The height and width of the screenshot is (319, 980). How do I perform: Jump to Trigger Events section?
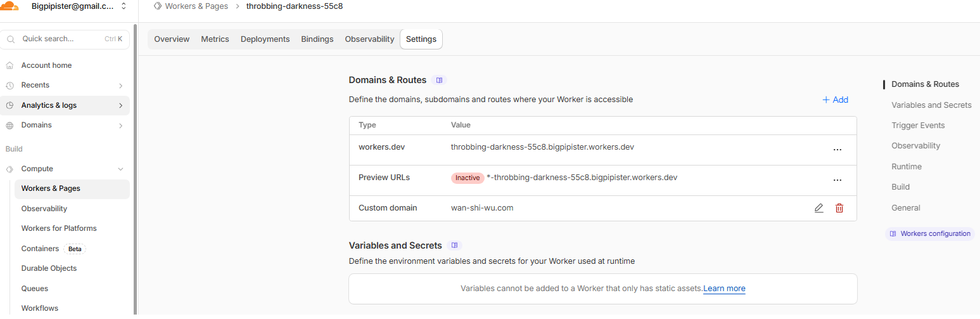[918, 126]
